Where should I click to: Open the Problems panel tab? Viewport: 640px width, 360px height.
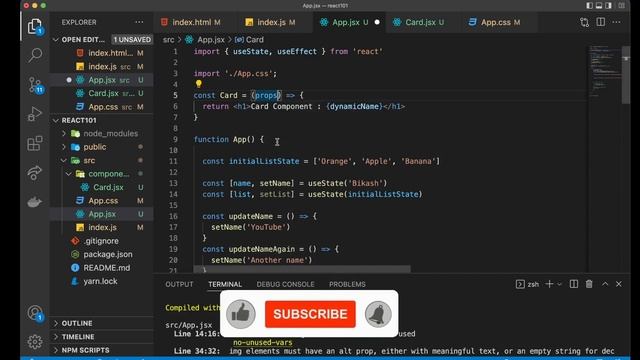pyautogui.click(x=347, y=284)
